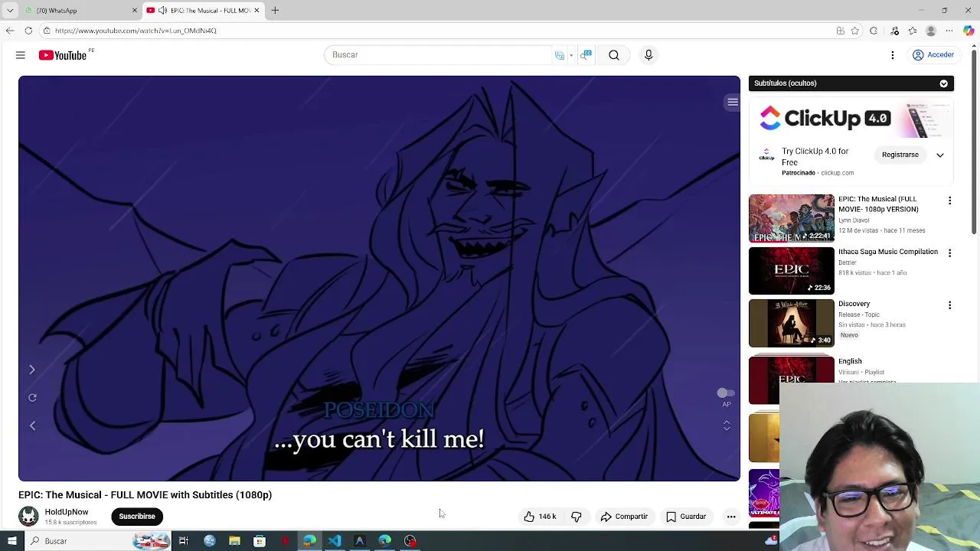980x551 pixels.
Task: Open more actions menu beside Guardar
Action: tap(731, 517)
